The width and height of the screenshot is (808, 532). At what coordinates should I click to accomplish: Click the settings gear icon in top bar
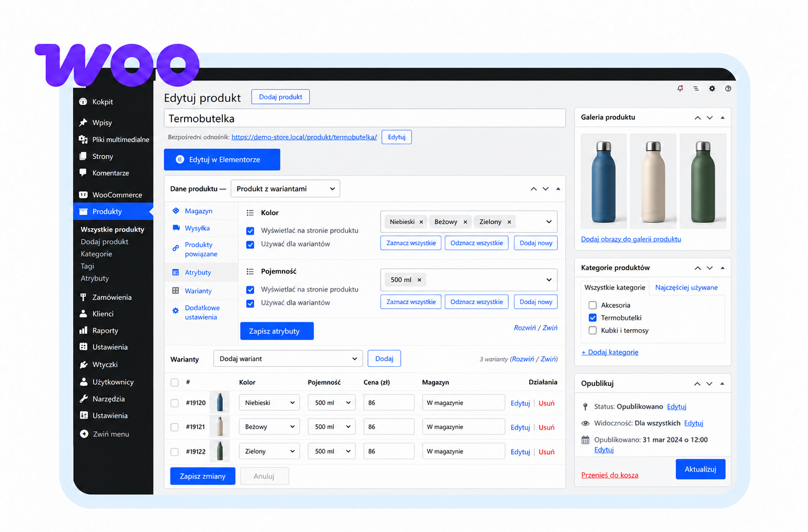point(712,88)
